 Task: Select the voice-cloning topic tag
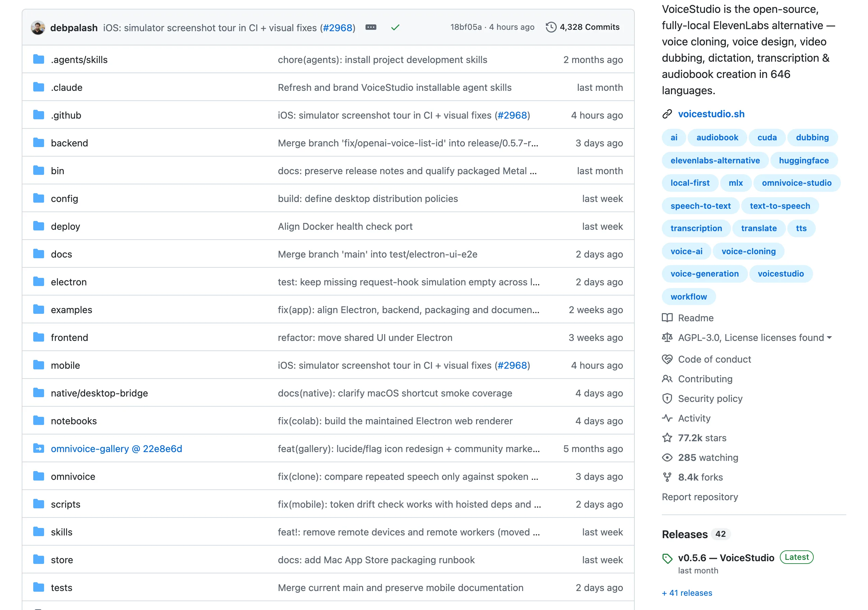click(x=748, y=251)
